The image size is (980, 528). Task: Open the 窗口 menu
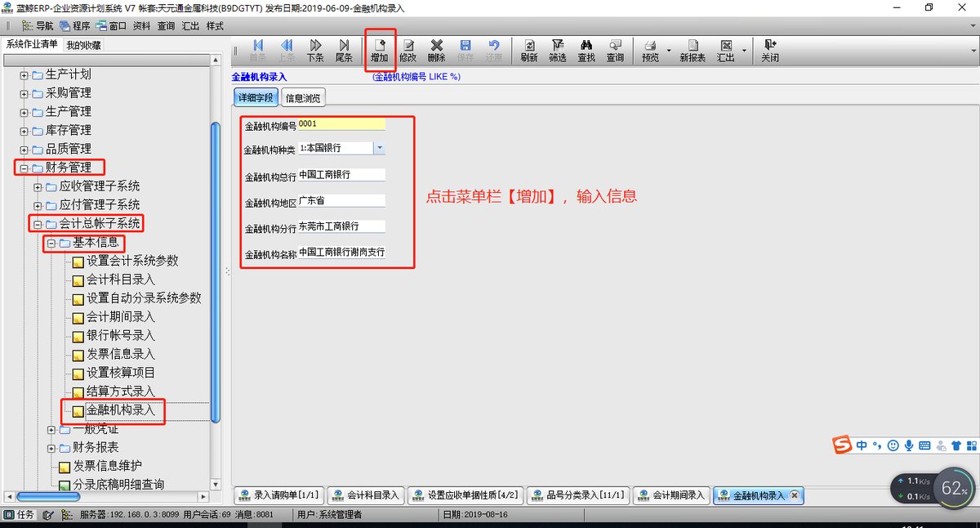(110, 26)
